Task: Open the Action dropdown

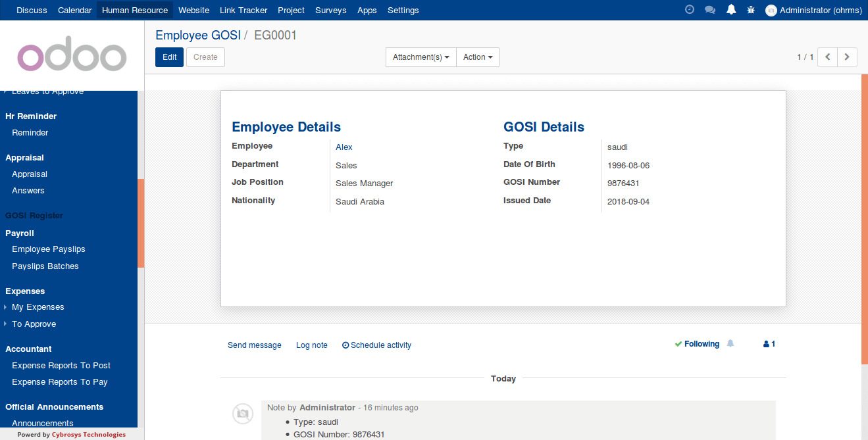Action: (x=478, y=57)
